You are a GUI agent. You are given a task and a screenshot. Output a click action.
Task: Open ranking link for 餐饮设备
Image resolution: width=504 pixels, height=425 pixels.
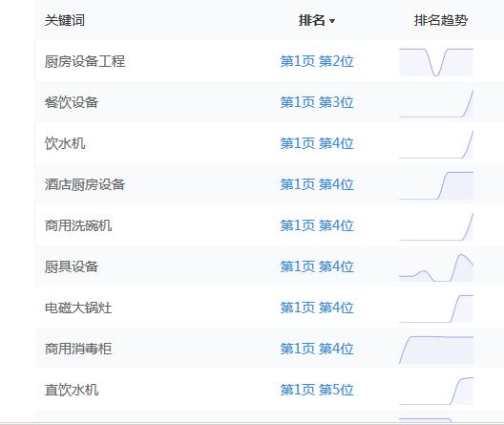click(x=317, y=102)
